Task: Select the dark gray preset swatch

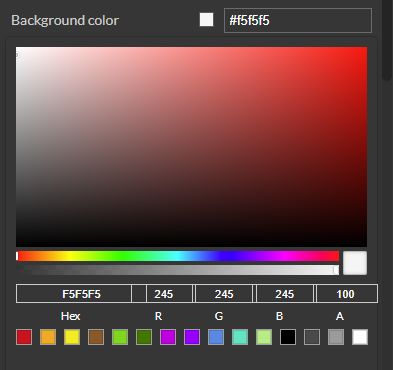Action: (x=312, y=337)
